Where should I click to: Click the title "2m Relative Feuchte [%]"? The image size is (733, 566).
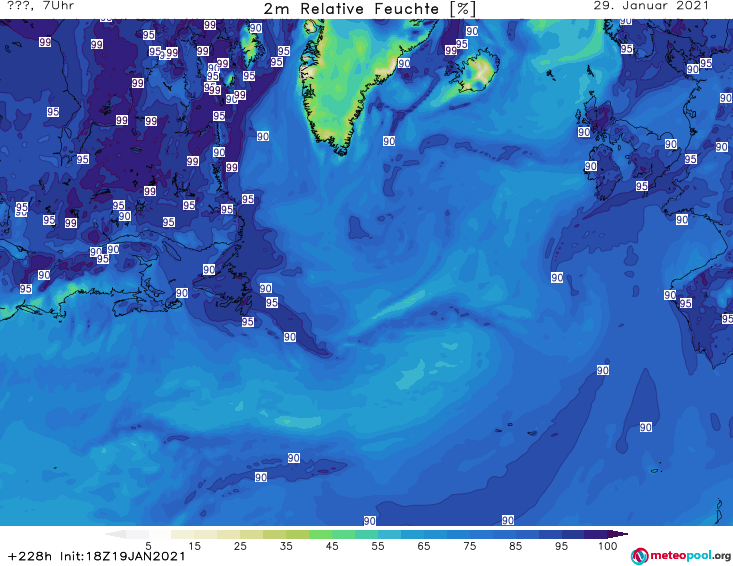(370, 9)
